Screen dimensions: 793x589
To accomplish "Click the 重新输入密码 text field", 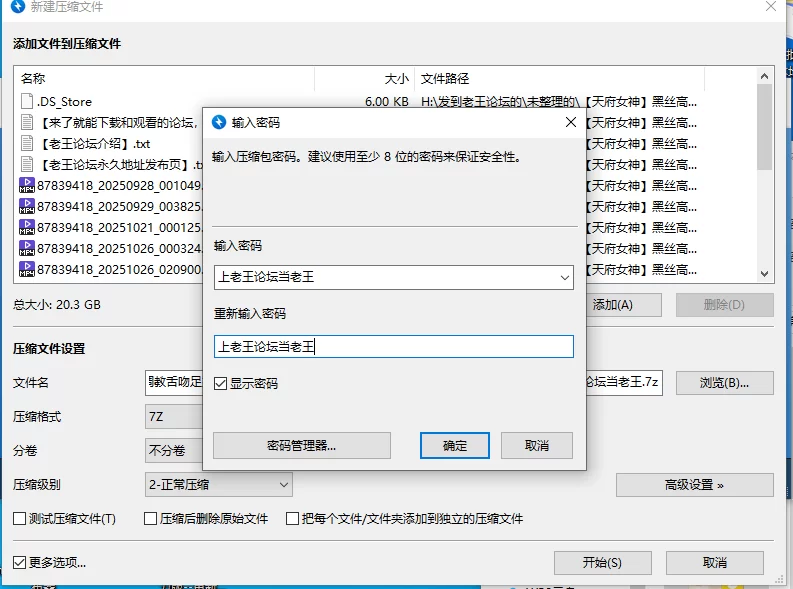I will pyautogui.click(x=393, y=346).
